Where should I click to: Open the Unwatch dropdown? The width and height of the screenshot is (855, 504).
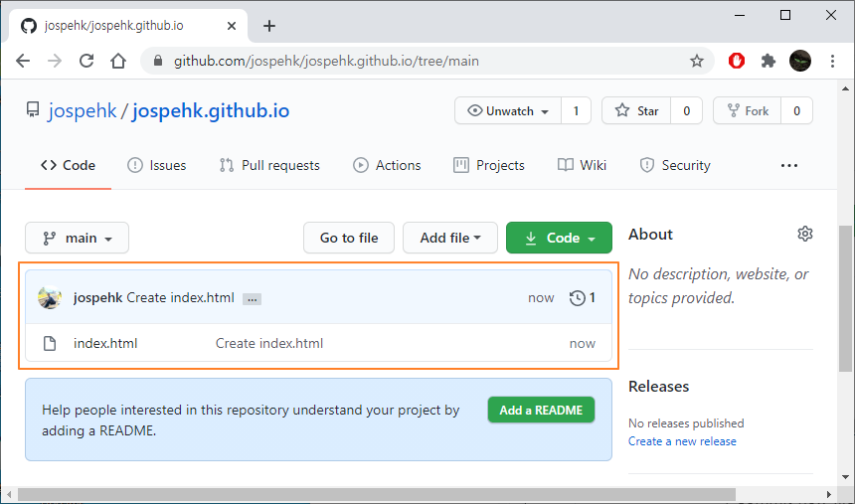click(508, 110)
